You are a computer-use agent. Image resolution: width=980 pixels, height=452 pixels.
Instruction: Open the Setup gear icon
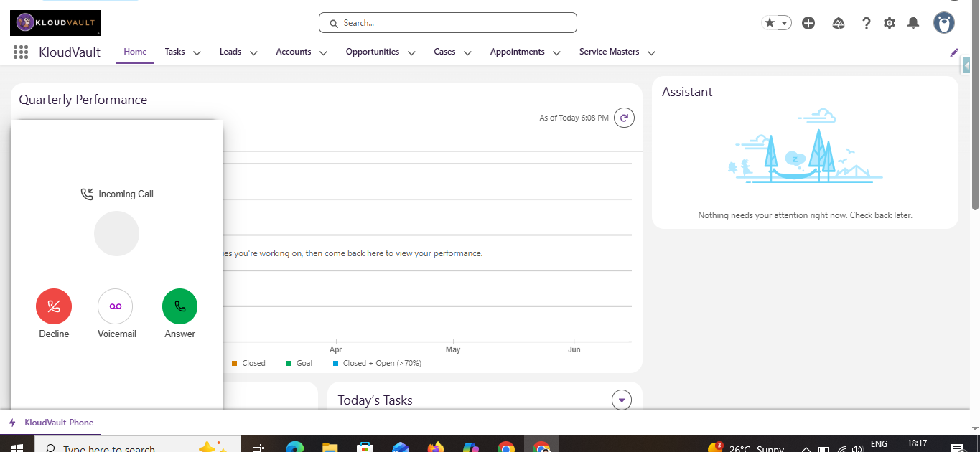pos(890,23)
